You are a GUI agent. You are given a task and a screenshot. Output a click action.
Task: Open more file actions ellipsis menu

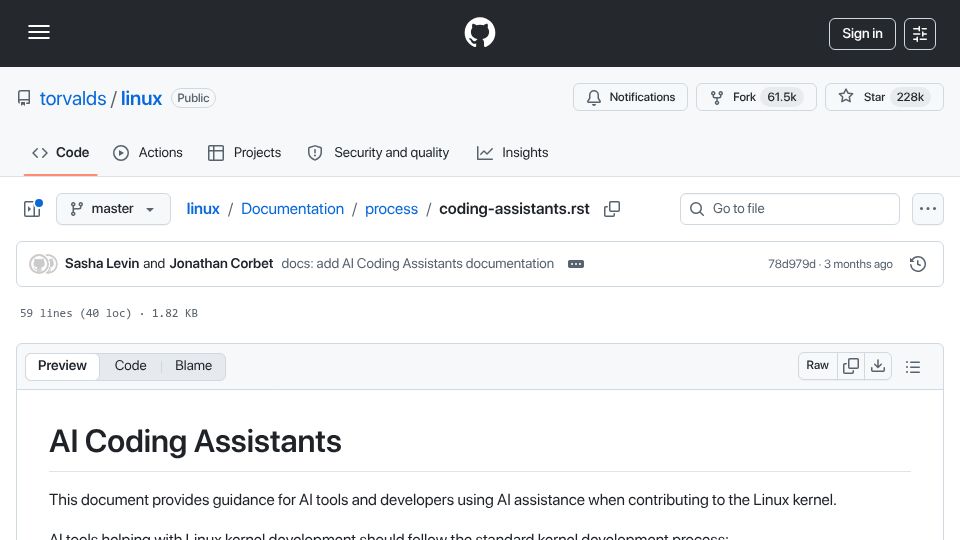(928, 209)
